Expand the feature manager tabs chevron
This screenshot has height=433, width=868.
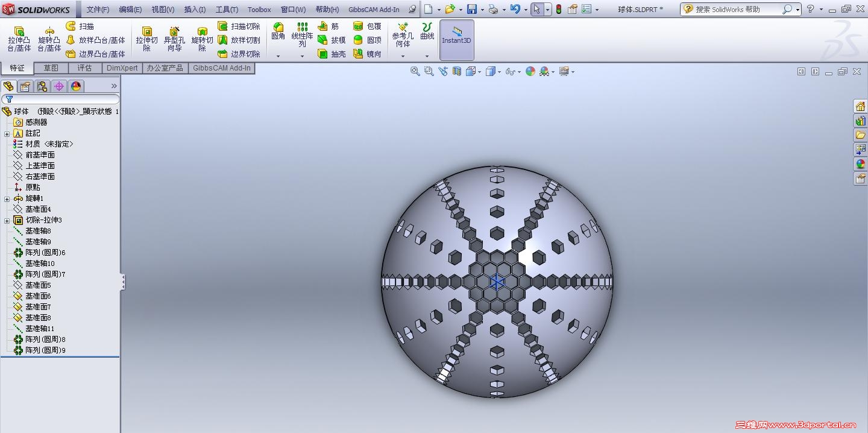coord(114,86)
